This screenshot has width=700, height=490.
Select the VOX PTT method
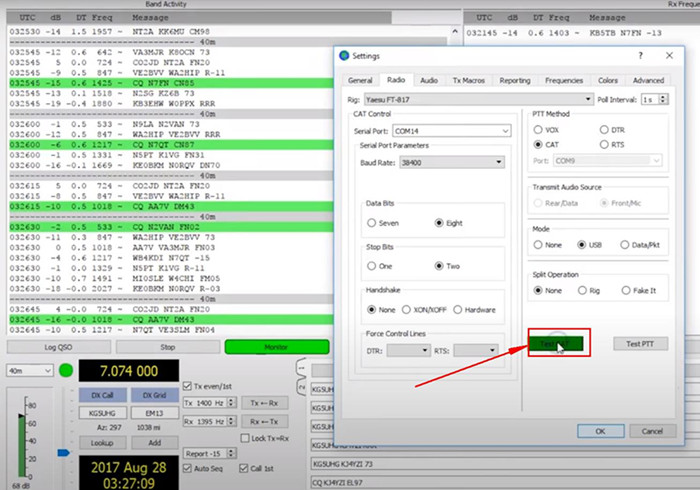(x=539, y=130)
